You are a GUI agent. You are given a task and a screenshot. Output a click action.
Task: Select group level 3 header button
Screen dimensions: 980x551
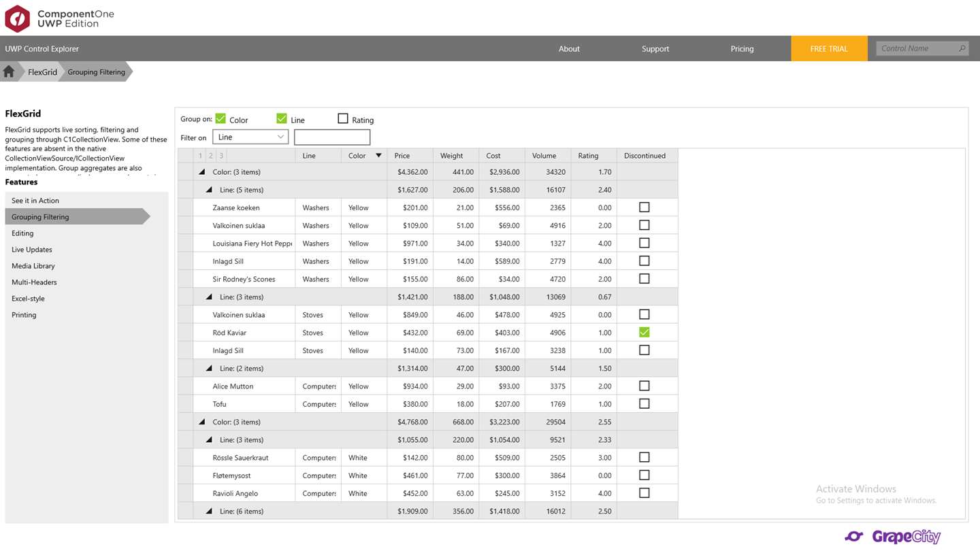[221, 156]
